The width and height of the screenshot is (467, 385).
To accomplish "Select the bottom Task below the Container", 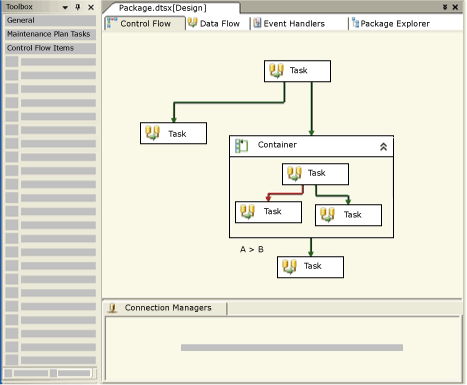I will (x=310, y=267).
